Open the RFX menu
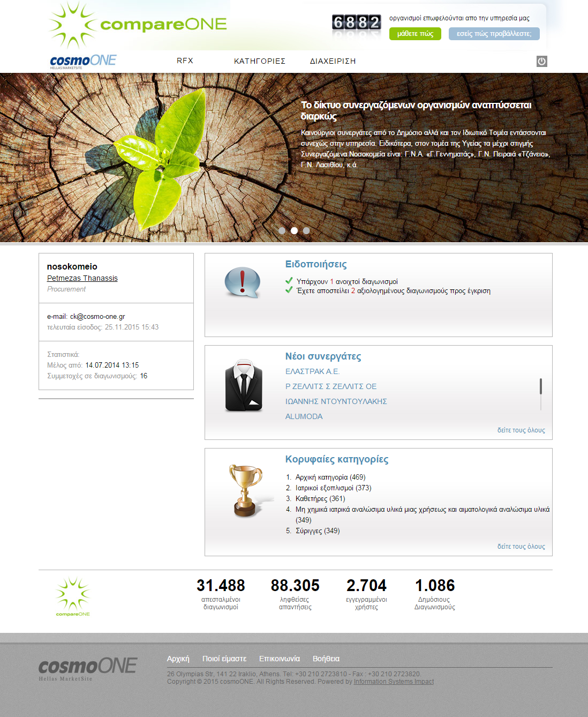This screenshot has height=717, width=588. [185, 61]
